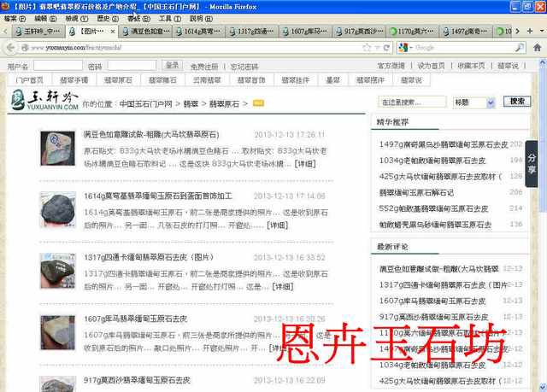The height and width of the screenshot is (392, 547).
Task: Click the yellow icon at breadcrumb end
Action: tap(258, 103)
